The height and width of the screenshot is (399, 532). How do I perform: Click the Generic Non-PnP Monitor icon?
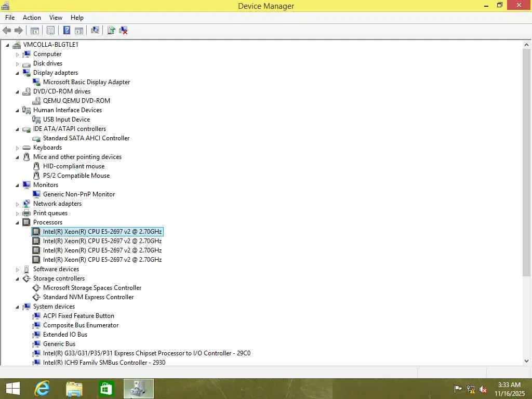(x=36, y=194)
